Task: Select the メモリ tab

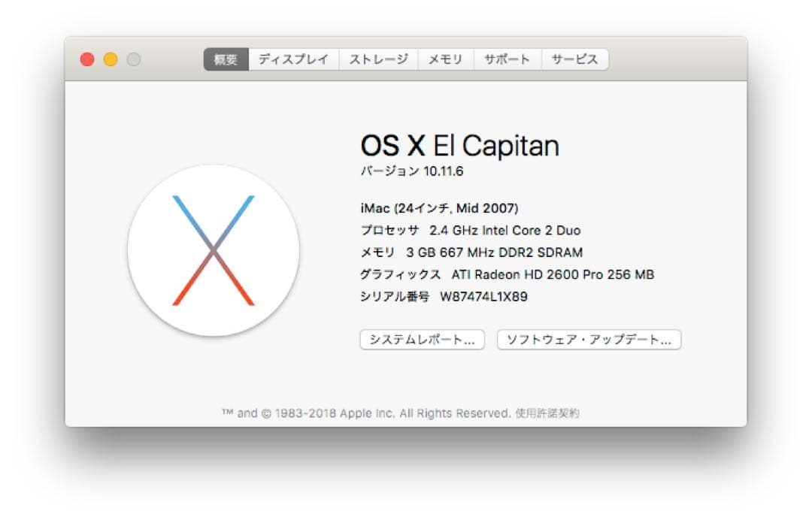Action: tap(447, 58)
